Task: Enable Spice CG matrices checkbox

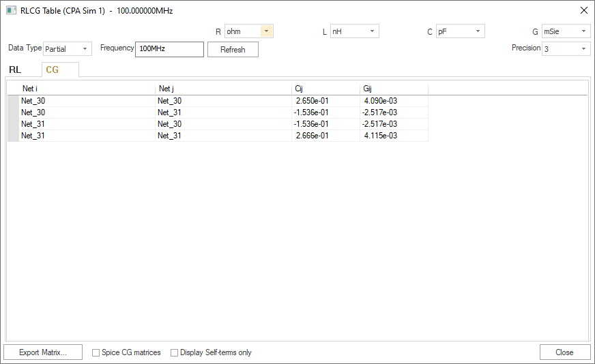Action: coord(96,352)
